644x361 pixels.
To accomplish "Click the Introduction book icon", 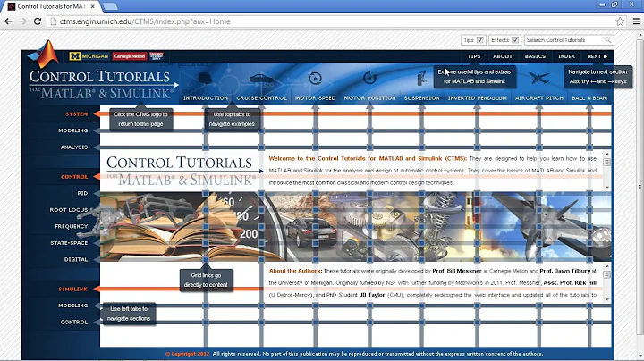I will coord(205,78).
